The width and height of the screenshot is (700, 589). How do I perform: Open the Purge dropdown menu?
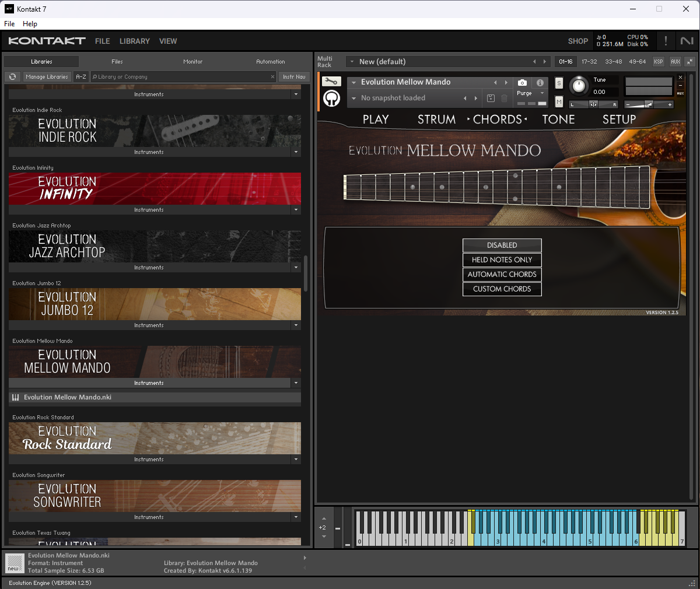coord(531,93)
